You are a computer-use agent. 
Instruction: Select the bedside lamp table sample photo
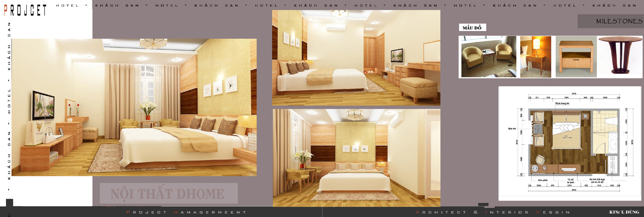pyautogui.click(x=535, y=57)
